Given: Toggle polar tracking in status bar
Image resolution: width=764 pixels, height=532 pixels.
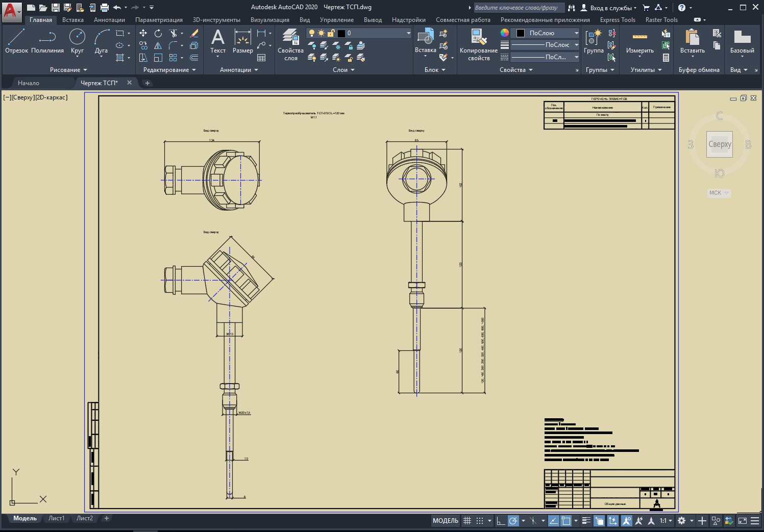Looking at the screenshot, I should [x=513, y=521].
